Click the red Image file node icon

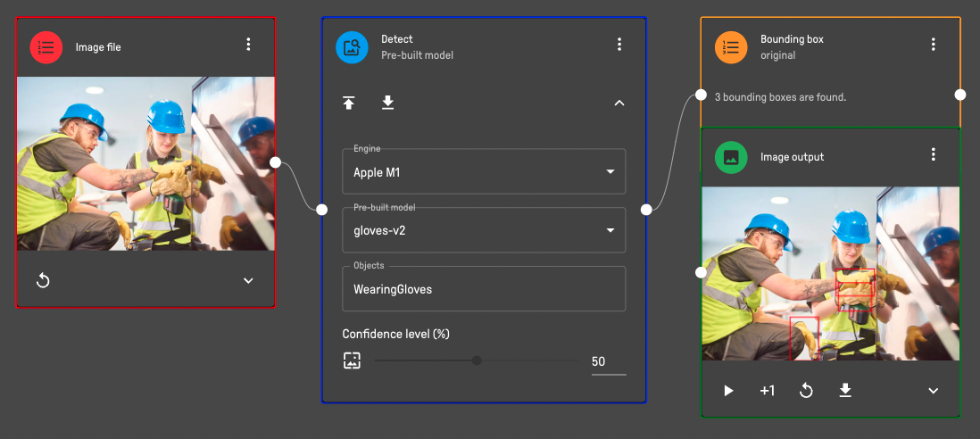coord(46,46)
